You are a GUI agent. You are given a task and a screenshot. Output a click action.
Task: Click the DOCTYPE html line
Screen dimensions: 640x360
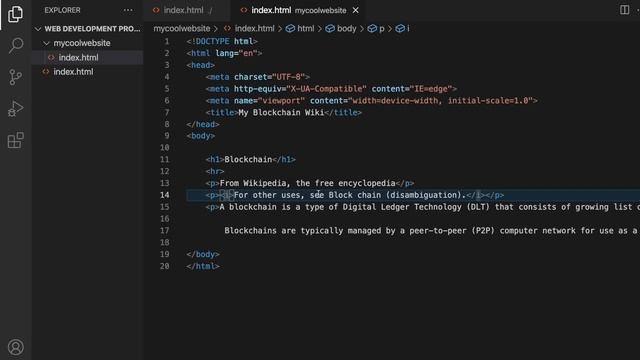[x=222, y=41]
